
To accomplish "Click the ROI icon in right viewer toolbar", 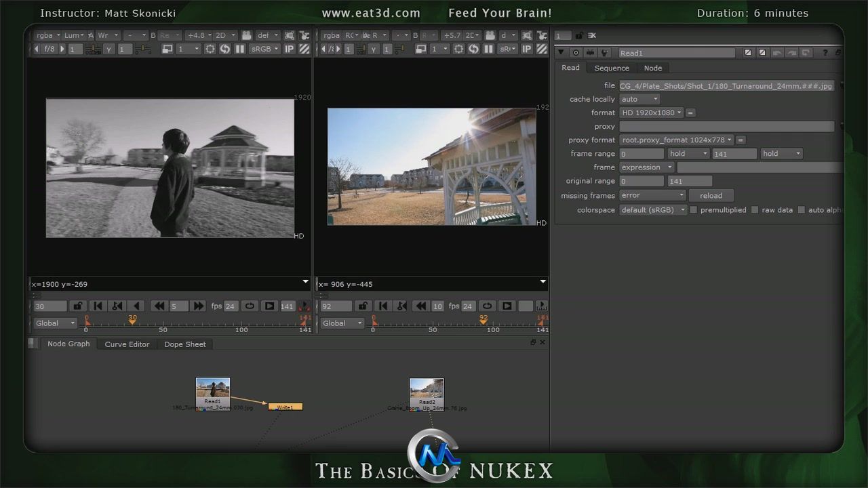I will (459, 49).
